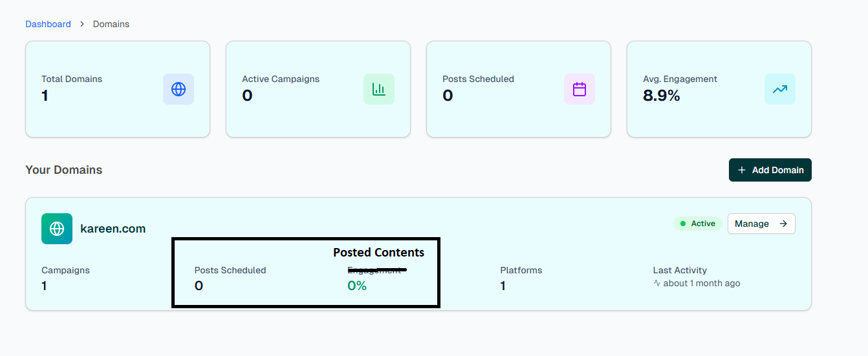Image resolution: width=868 pixels, height=356 pixels.
Task: Click the breadcrumb chevron separator
Action: pos(82,24)
